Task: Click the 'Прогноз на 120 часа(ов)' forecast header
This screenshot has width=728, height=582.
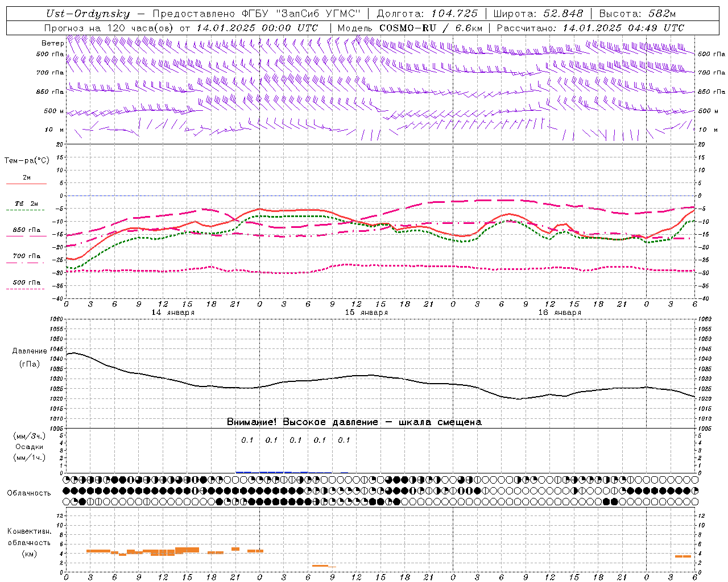Action: (109, 28)
